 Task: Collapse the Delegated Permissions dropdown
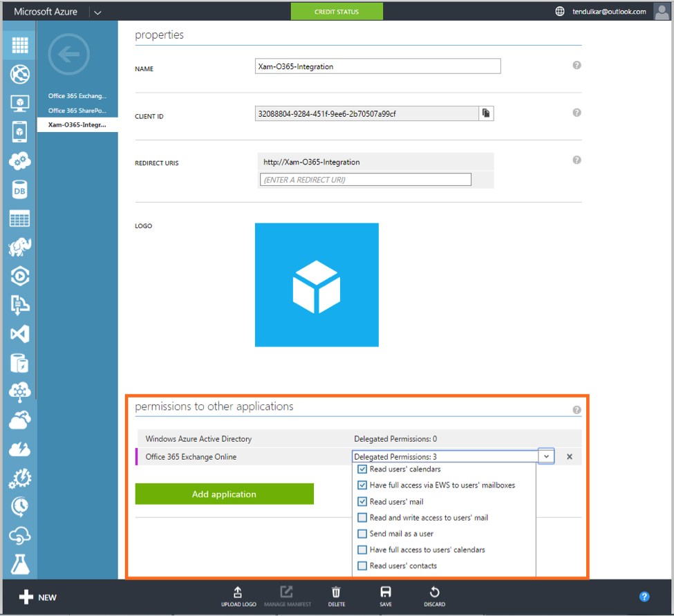(545, 456)
